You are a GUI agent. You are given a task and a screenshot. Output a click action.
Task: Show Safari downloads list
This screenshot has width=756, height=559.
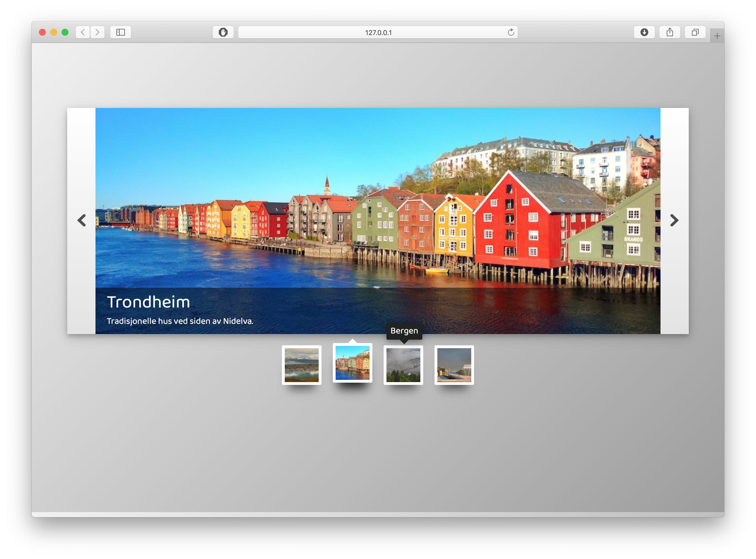click(x=644, y=32)
